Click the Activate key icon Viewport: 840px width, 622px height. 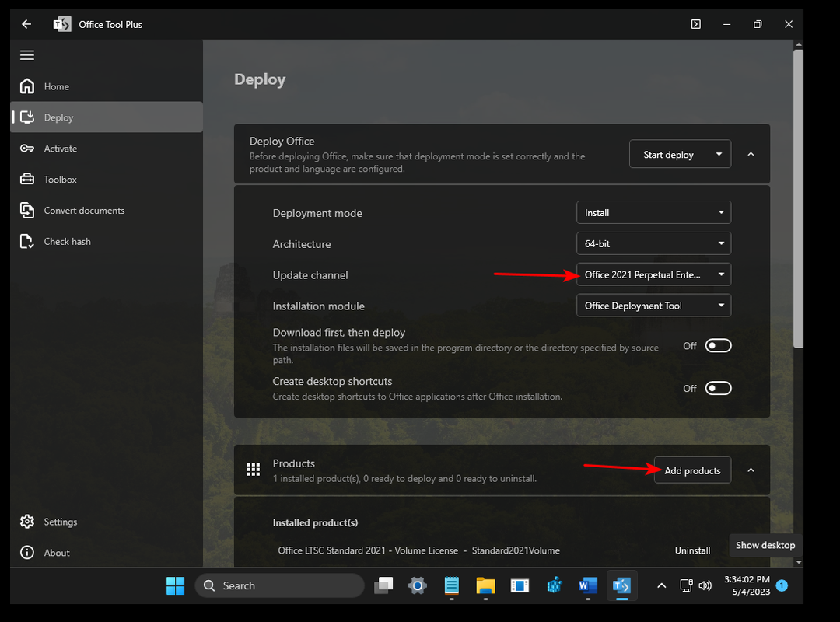(x=27, y=149)
